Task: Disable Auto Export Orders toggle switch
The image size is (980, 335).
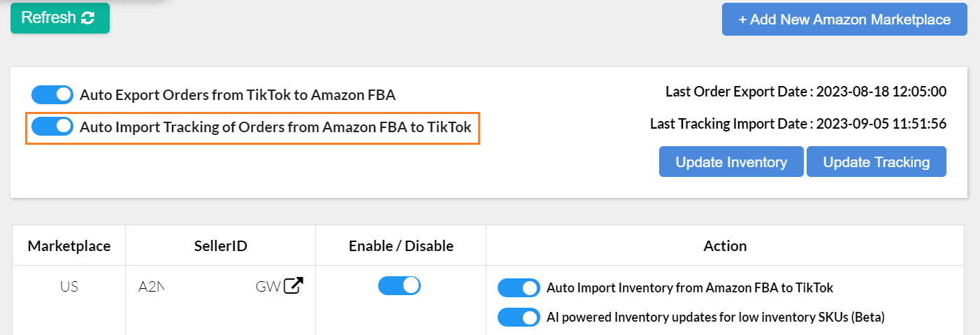Action: (52, 94)
